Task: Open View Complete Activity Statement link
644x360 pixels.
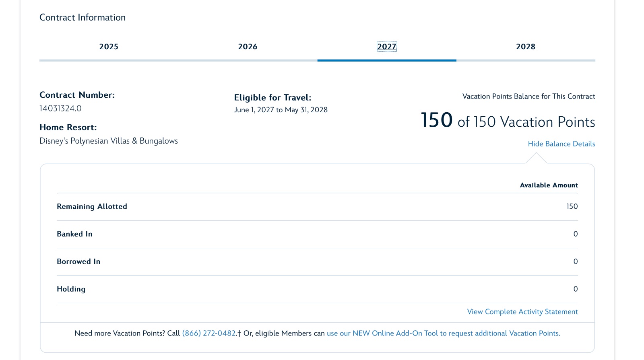Action: click(x=522, y=312)
